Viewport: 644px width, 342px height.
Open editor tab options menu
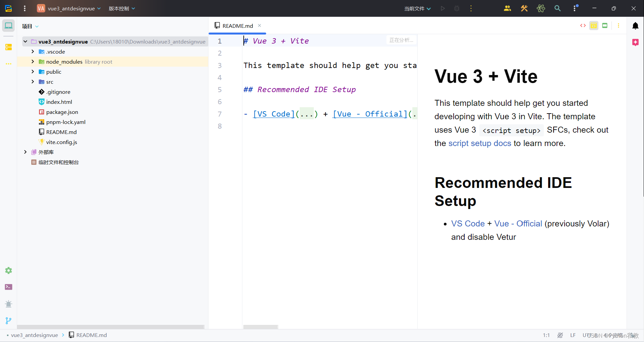[619, 25]
